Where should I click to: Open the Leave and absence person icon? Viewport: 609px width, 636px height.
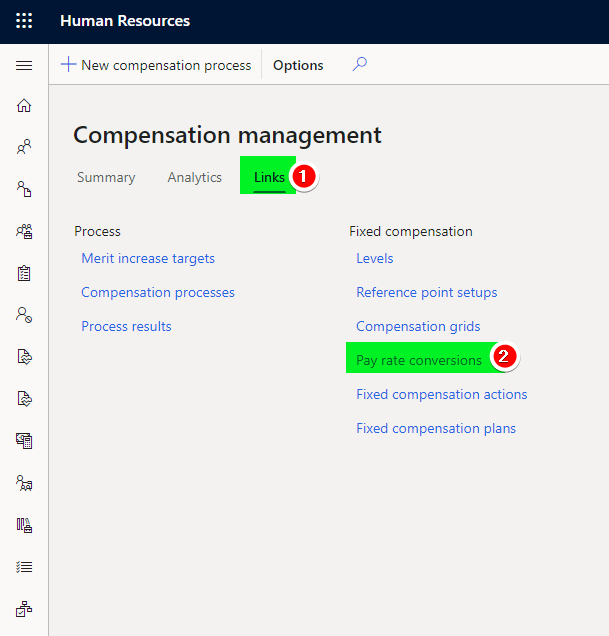pyautogui.click(x=24, y=315)
